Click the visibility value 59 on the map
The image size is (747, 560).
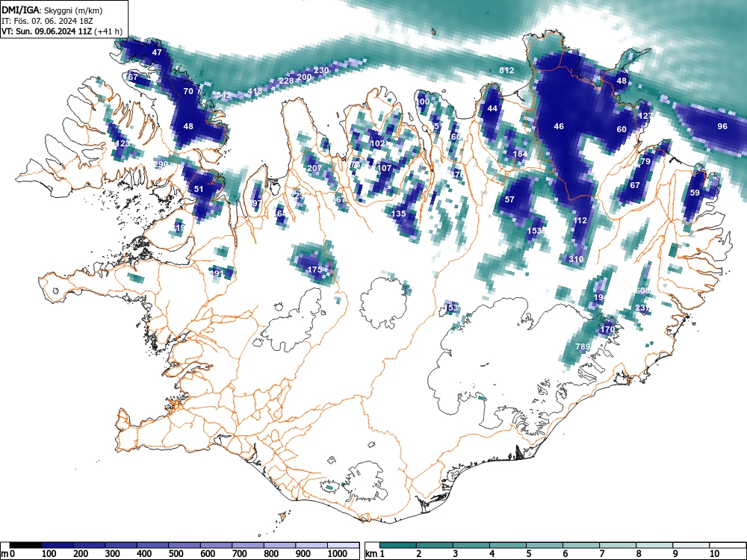(x=695, y=193)
